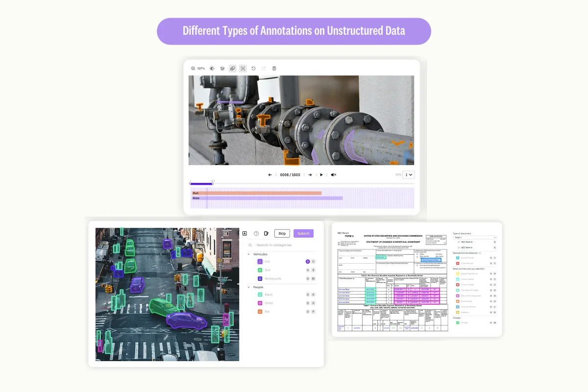Screen dimensions: 588x392
Task: Click the undo arrow icon
Action: click(253, 68)
